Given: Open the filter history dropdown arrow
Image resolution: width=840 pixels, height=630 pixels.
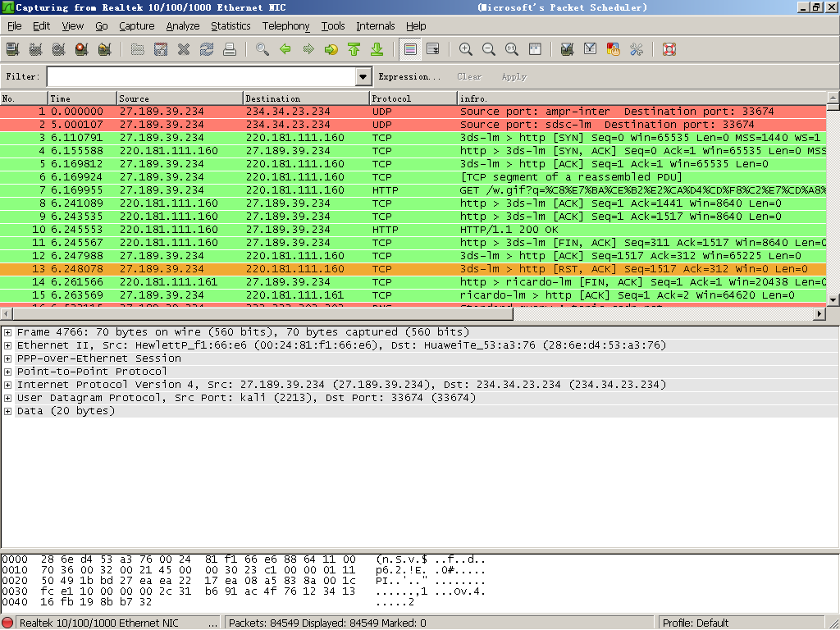Looking at the screenshot, I should click(363, 76).
